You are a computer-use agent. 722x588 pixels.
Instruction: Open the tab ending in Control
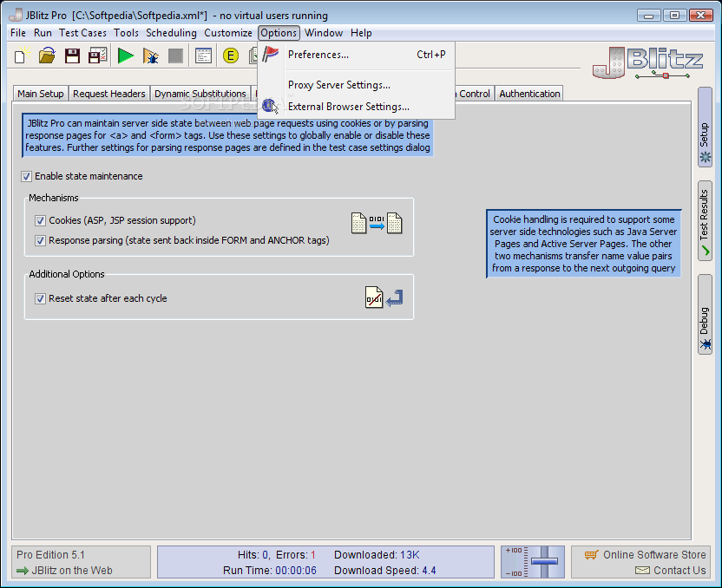point(475,94)
